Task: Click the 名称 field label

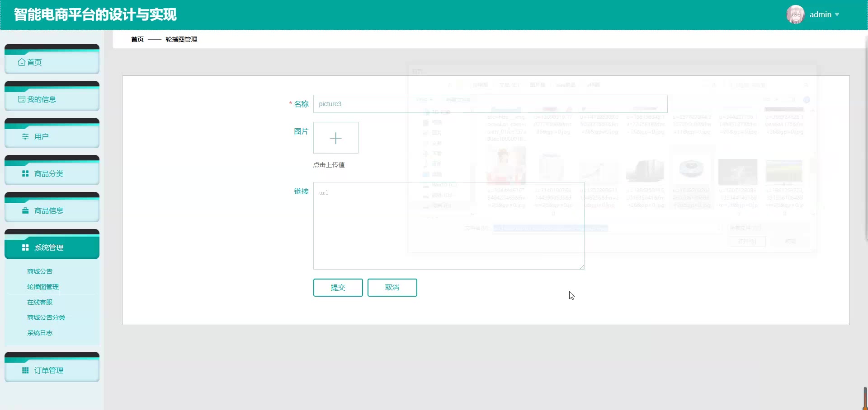Action: pyautogui.click(x=301, y=104)
